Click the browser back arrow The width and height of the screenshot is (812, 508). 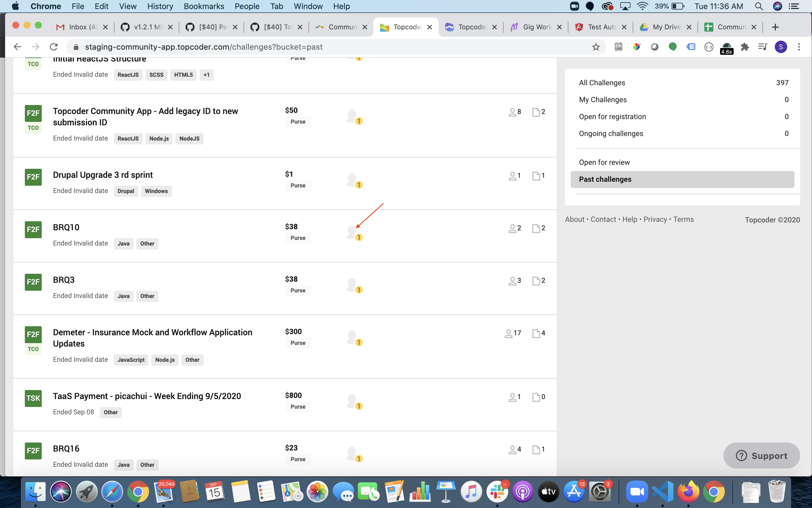point(17,47)
